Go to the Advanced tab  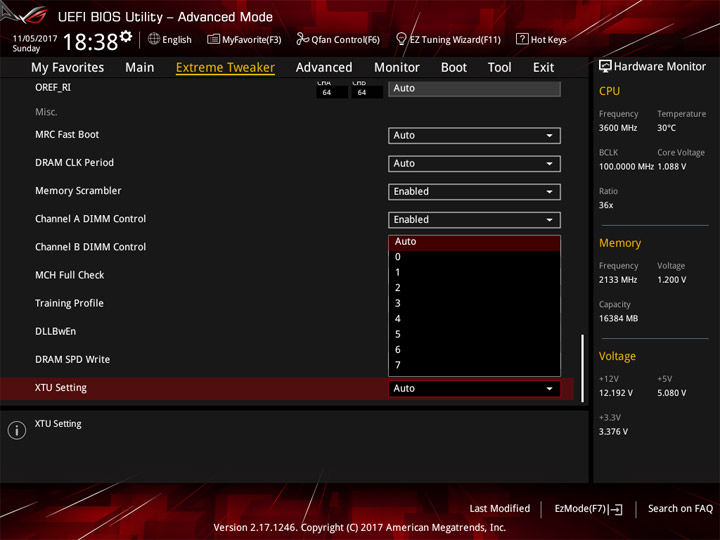tap(324, 68)
